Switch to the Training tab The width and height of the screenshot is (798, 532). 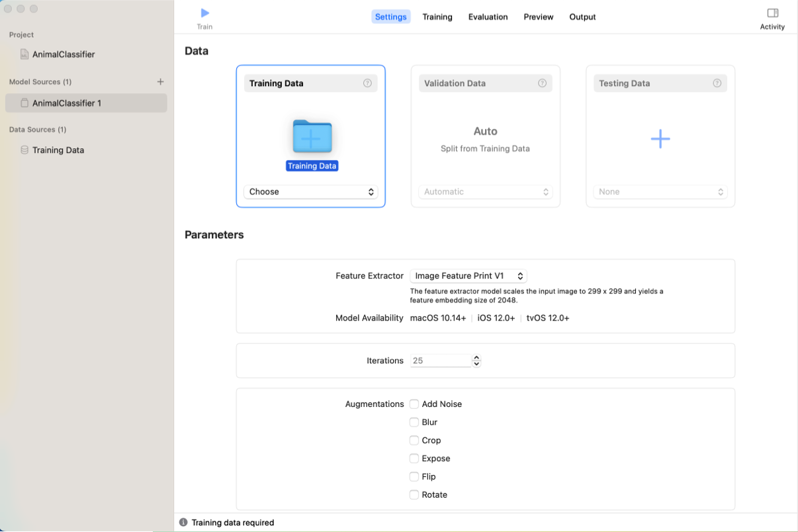point(437,17)
